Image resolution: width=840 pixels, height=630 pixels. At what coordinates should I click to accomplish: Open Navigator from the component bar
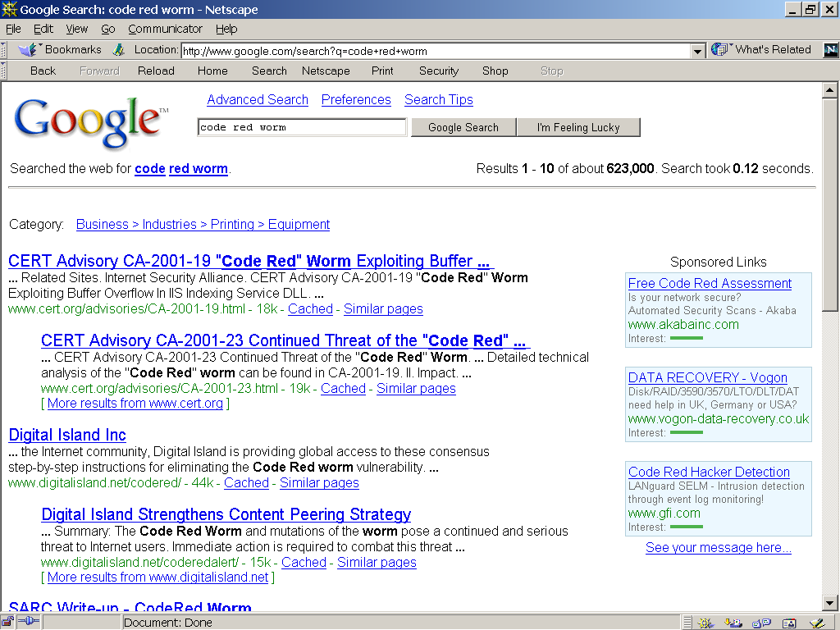(x=705, y=623)
